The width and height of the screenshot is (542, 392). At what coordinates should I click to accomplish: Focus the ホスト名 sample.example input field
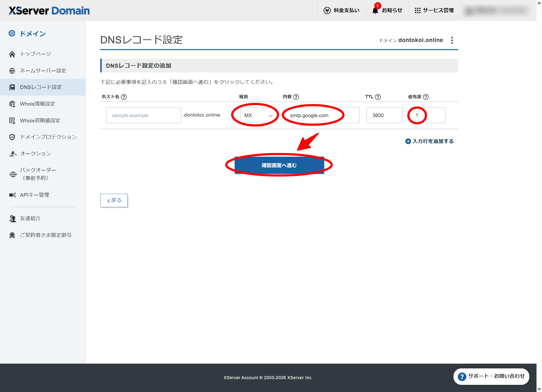coord(143,115)
